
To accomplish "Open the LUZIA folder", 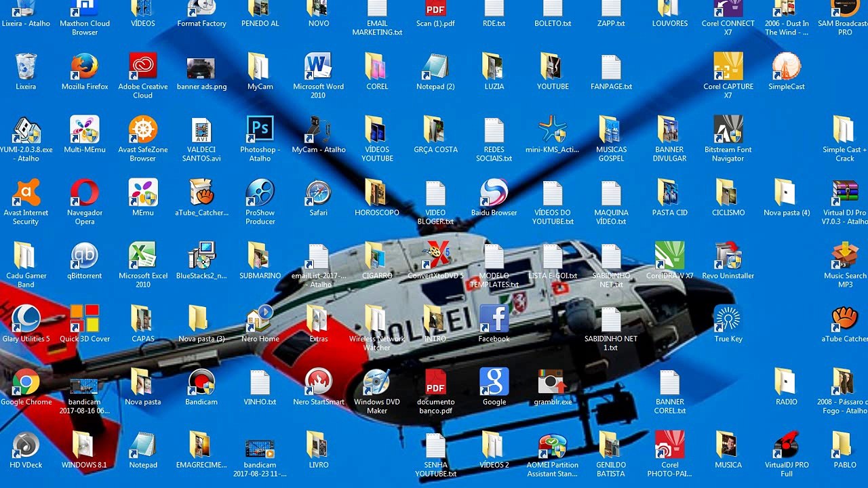I will [x=494, y=67].
